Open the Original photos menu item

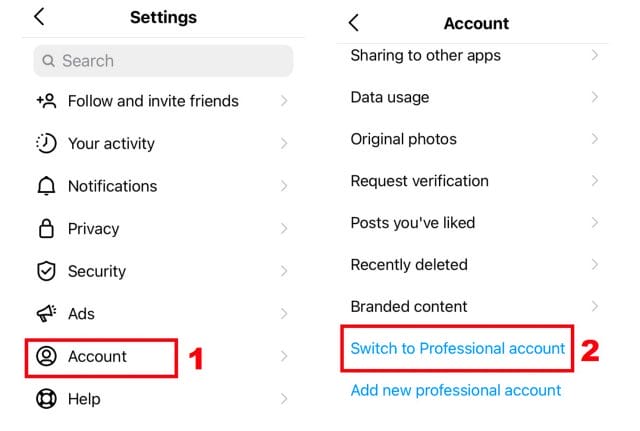click(473, 139)
